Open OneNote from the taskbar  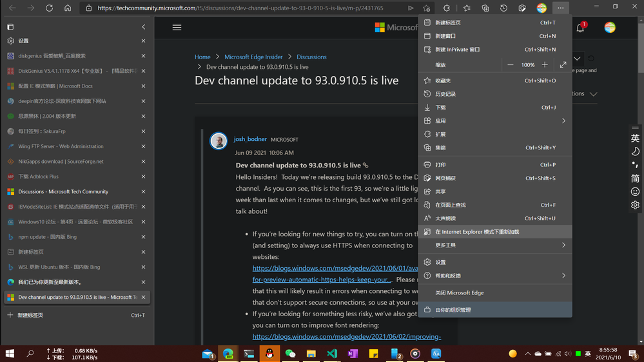[x=353, y=354]
